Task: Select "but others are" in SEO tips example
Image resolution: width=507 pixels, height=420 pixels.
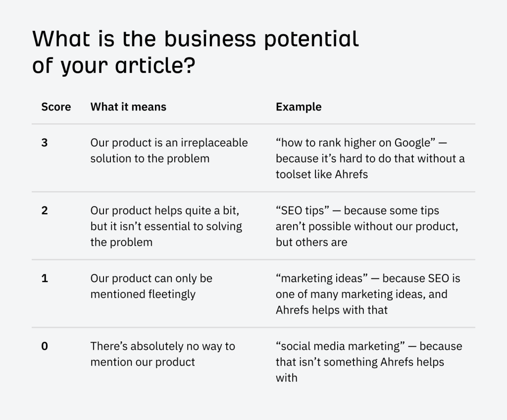Action: click(x=311, y=242)
